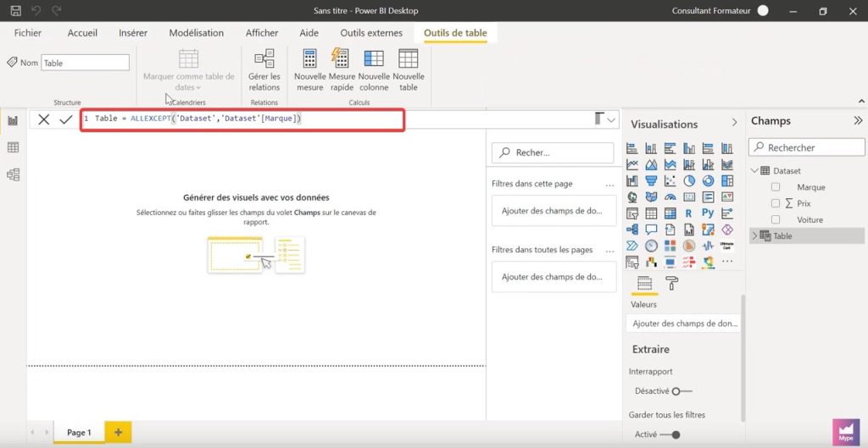Switch to Data view in left sidebar
This screenshot has width=868, height=448.
[13, 147]
